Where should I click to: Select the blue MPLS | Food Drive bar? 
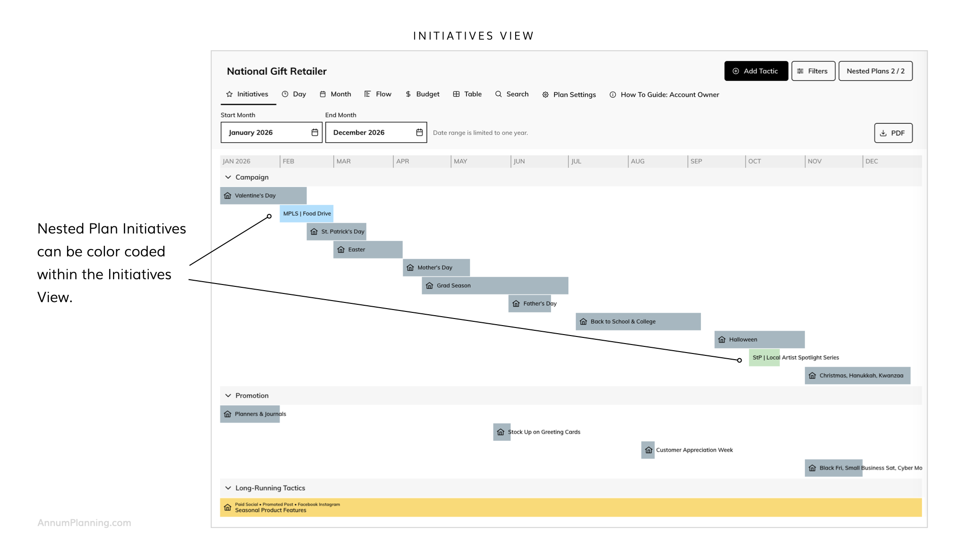[306, 214]
